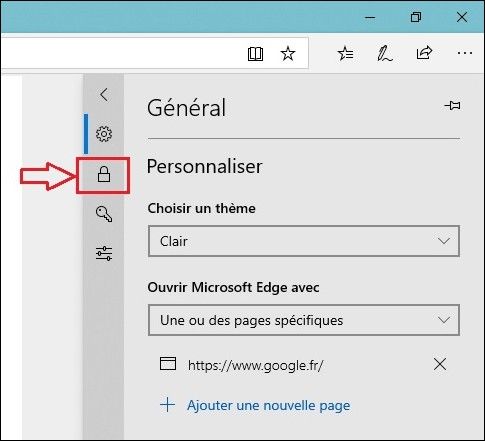Click the Add notes pen icon

[385, 53]
